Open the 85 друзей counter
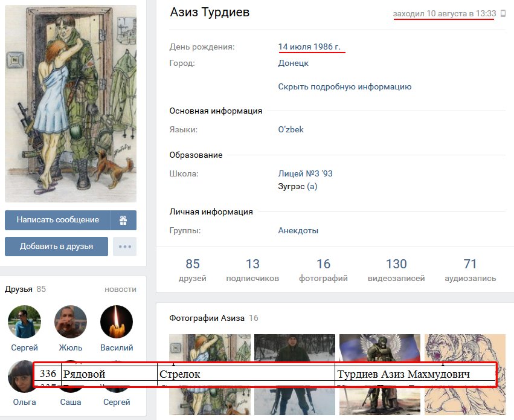514x420 pixels. 193,270
